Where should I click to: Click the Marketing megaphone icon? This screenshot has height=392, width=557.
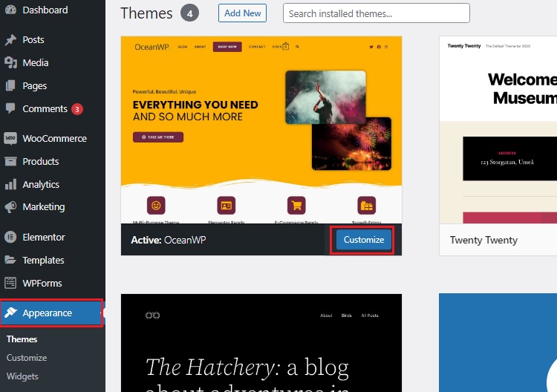point(10,207)
